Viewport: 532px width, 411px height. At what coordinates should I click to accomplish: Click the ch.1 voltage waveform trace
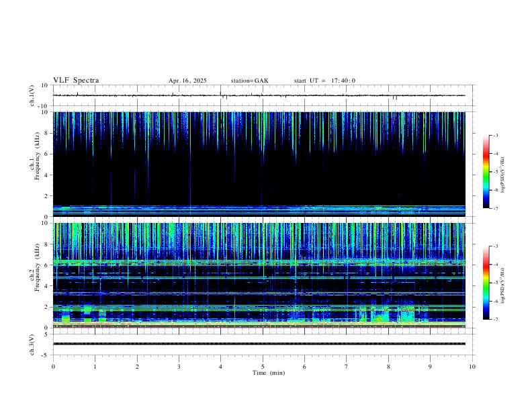(259, 95)
